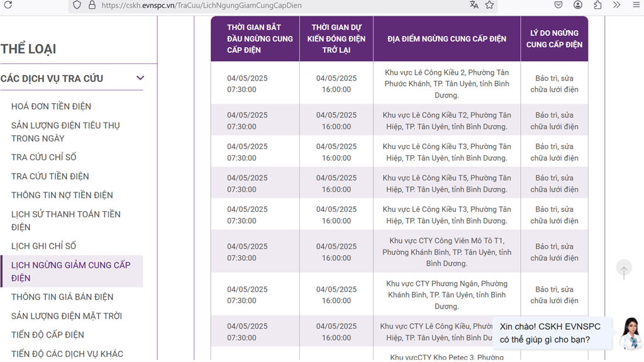Open the Firefox account profile icon
Screen dimensions: 644x362
(578, 5)
